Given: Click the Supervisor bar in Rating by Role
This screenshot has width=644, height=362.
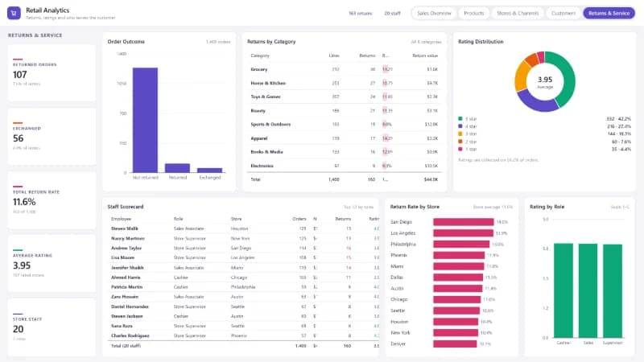Looking at the screenshot, I should pos(613,291).
